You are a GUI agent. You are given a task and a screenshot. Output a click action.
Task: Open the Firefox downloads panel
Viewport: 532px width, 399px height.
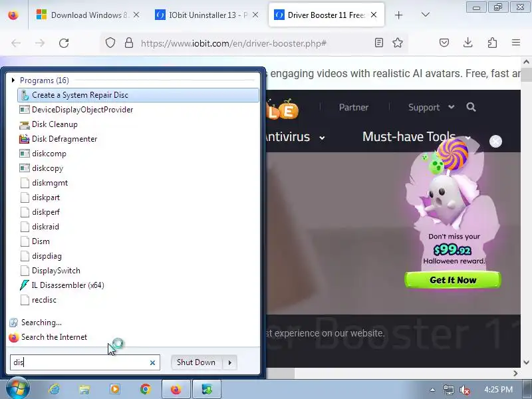[468, 43]
